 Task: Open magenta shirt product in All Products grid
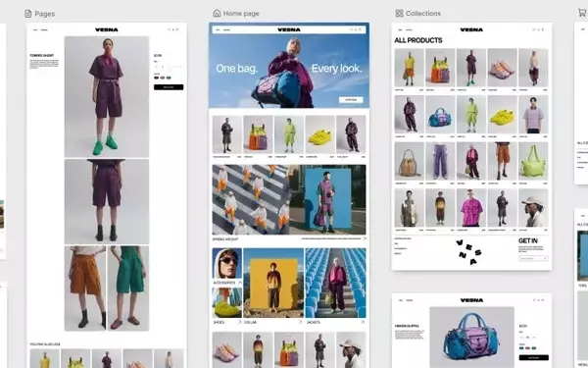pyautogui.click(x=471, y=208)
